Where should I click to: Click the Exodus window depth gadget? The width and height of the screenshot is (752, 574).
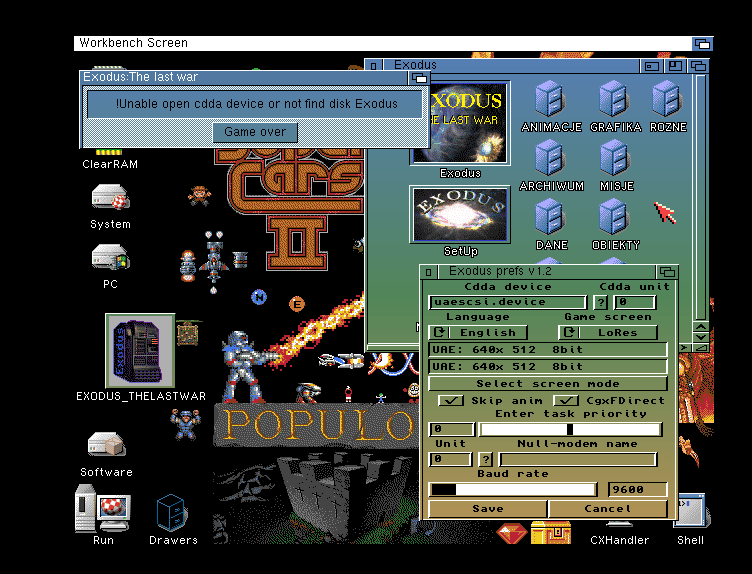point(698,66)
